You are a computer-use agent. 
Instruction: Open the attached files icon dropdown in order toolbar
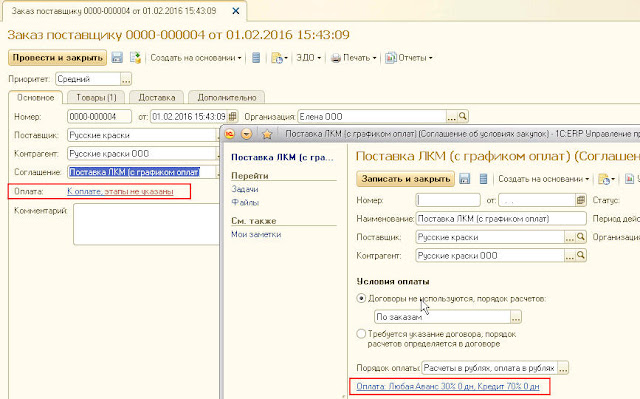(x=279, y=58)
